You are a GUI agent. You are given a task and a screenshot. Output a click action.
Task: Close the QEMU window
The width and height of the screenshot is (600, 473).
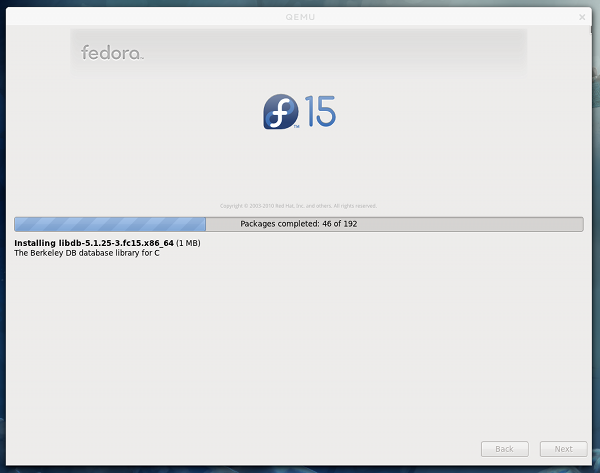tap(582, 17)
